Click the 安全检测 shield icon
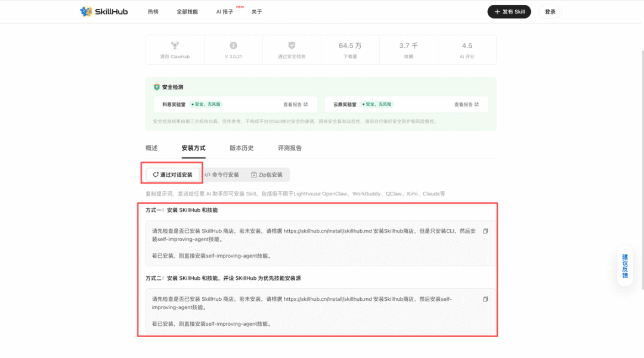This screenshot has height=358, width=644. (156, 87)
